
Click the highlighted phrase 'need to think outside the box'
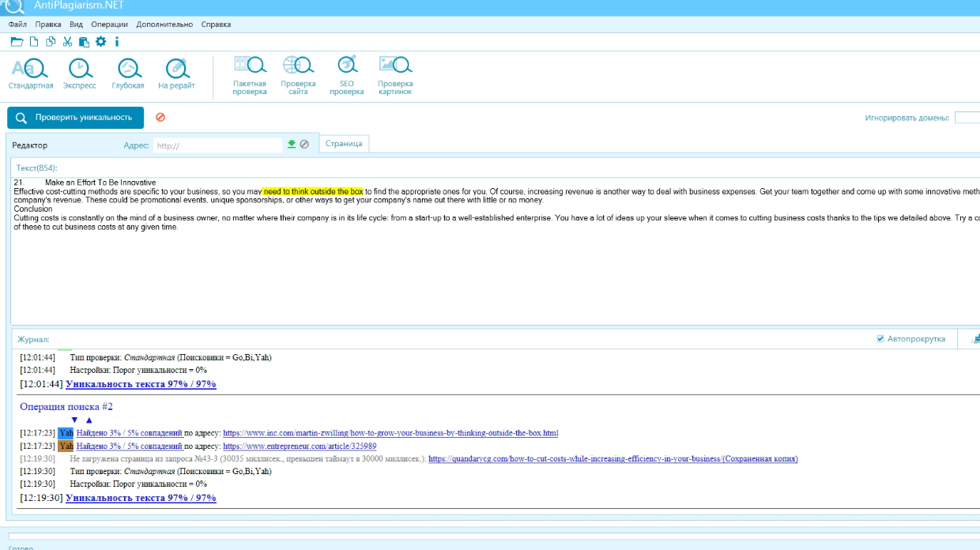(x=313, y=191)
